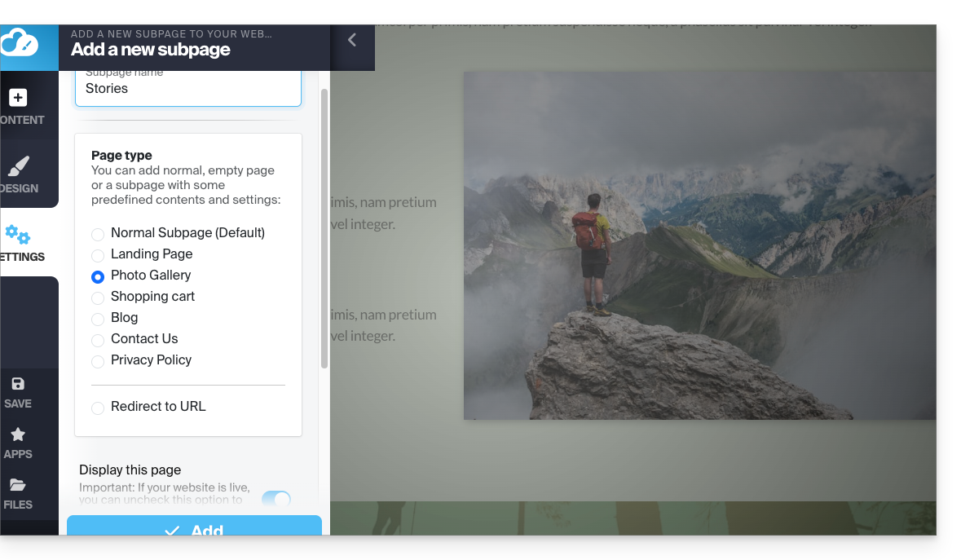Select the Contact Us radio button
The width and height of the screenshot is (961, 560).
[x=98, y=340]
